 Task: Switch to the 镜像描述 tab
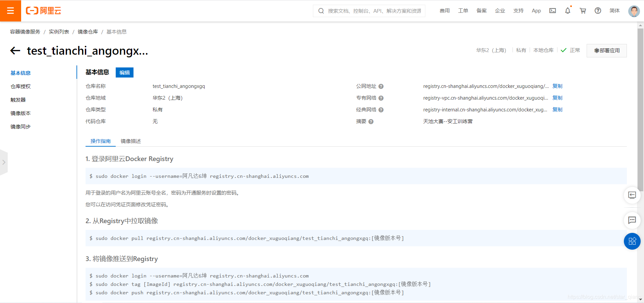(x=131, y=141)
